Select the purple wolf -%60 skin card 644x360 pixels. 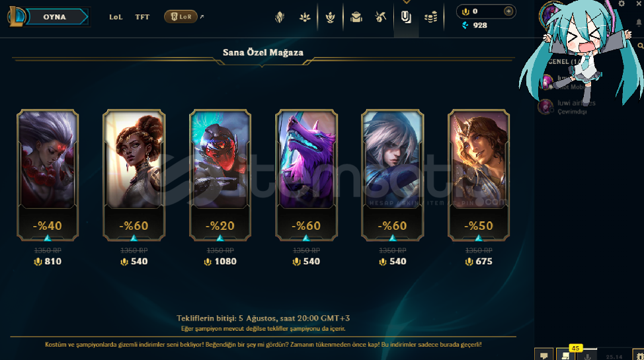tap(306, 175)
